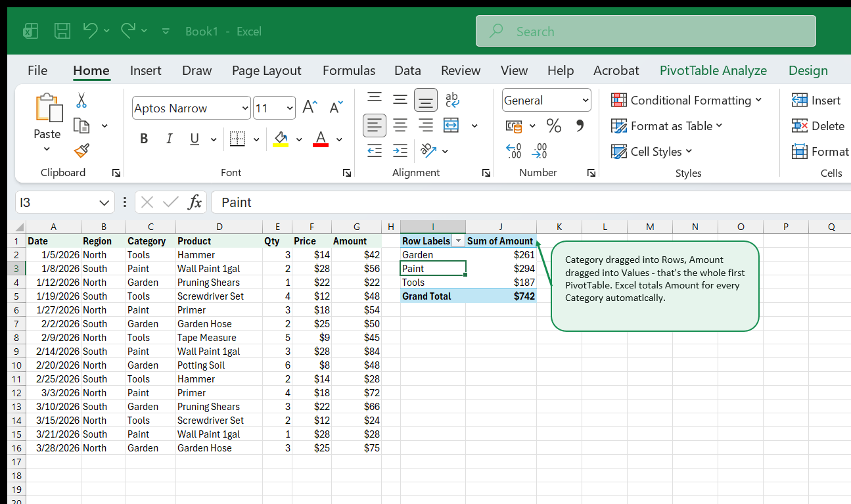Toggle Bold formatting
The image size is (851, 504).
click(144, 139)
